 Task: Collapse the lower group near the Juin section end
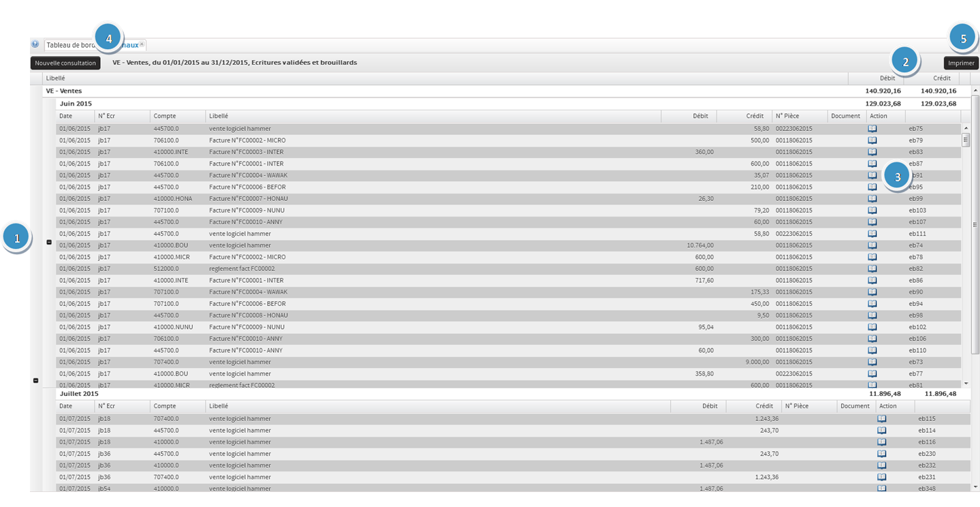point(35,380)
